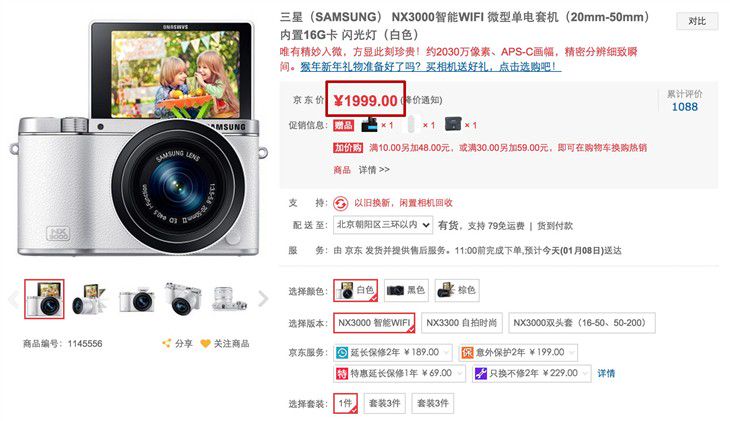
Task: Click the 只换不修2年 service dropdown
Action: pyautogui.click(x=532, y=373)
